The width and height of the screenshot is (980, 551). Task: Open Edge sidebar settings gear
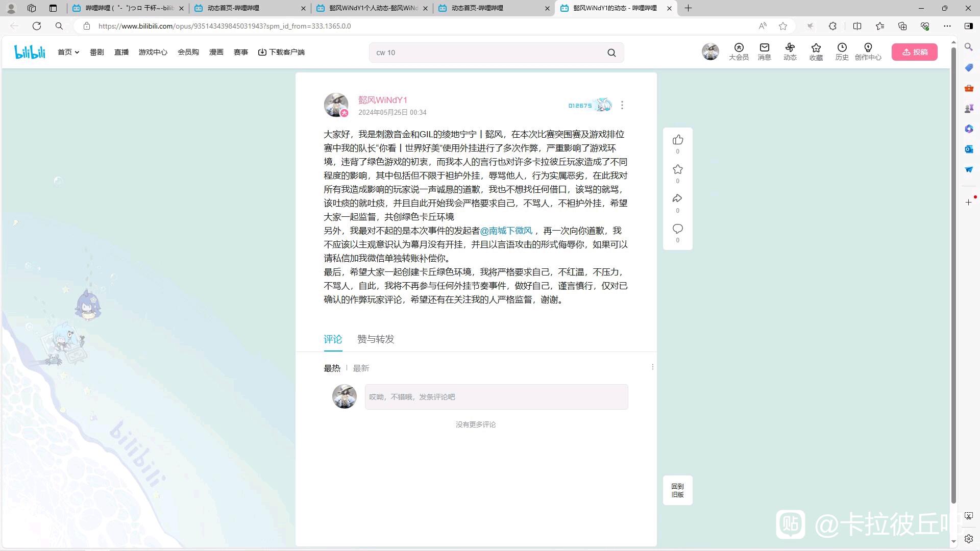tap(968, 539)
